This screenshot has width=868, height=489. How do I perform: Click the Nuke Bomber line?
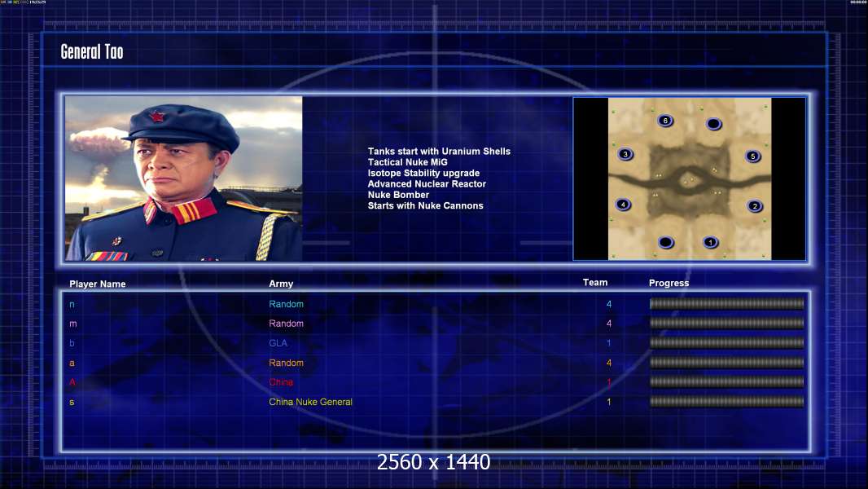coord(398,195)
